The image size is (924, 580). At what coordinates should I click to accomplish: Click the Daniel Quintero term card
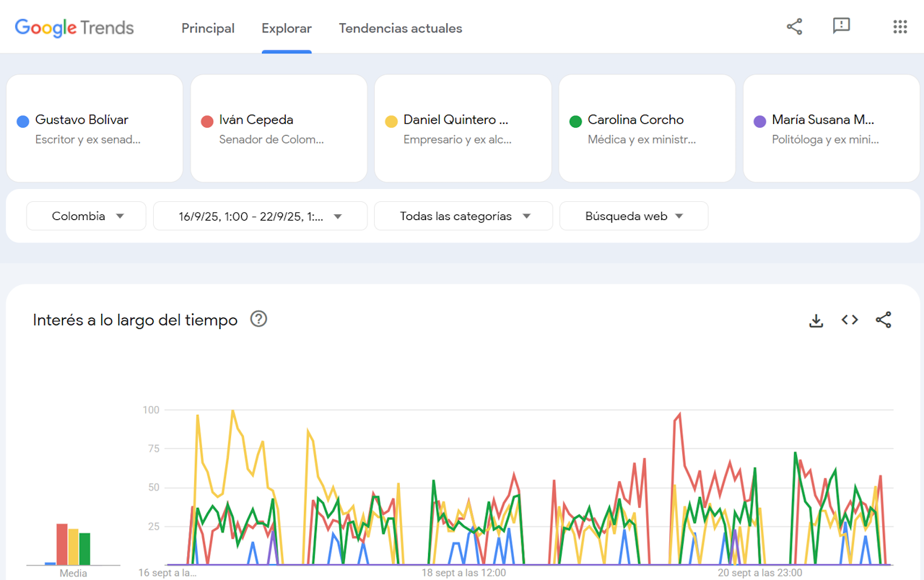click(463, 128)
